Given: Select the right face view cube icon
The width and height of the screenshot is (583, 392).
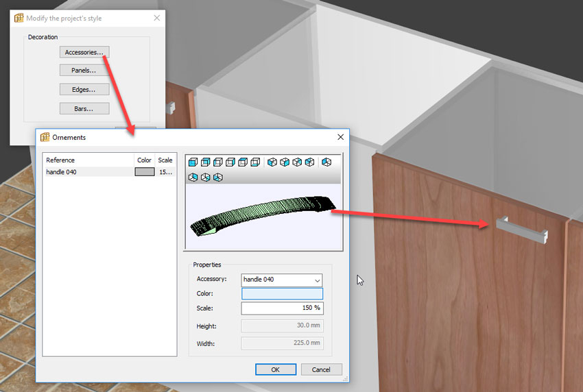Looking at the screenshot, I should [x=230, y=162].
